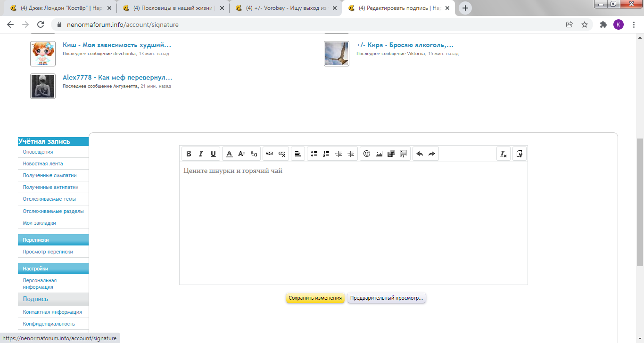Open the text alignment dropdown
644x343 pixels.
(x=297, y=154)
